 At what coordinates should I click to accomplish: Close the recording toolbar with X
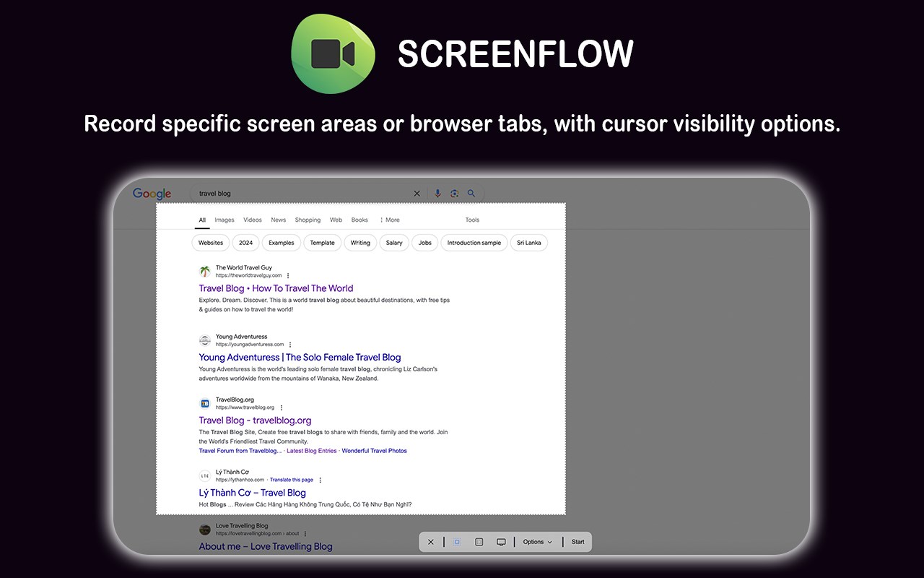coord(431,542)
